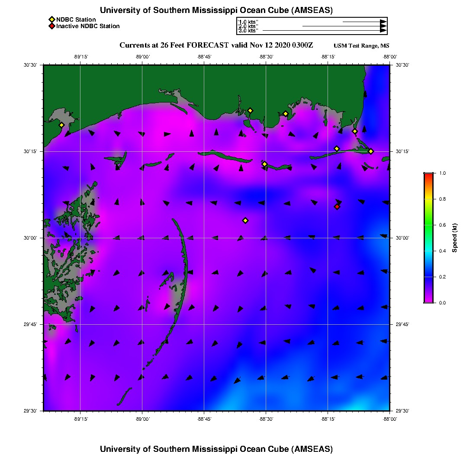Screen dimensions: 476x454
Task: Click the small elongated island near the bottom of map
Action: (124, 396)
